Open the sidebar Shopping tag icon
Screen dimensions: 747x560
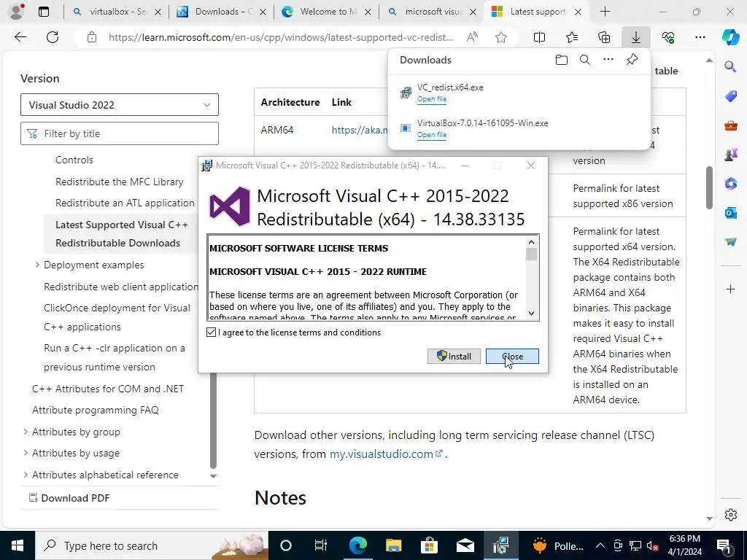tap(730, 96)
